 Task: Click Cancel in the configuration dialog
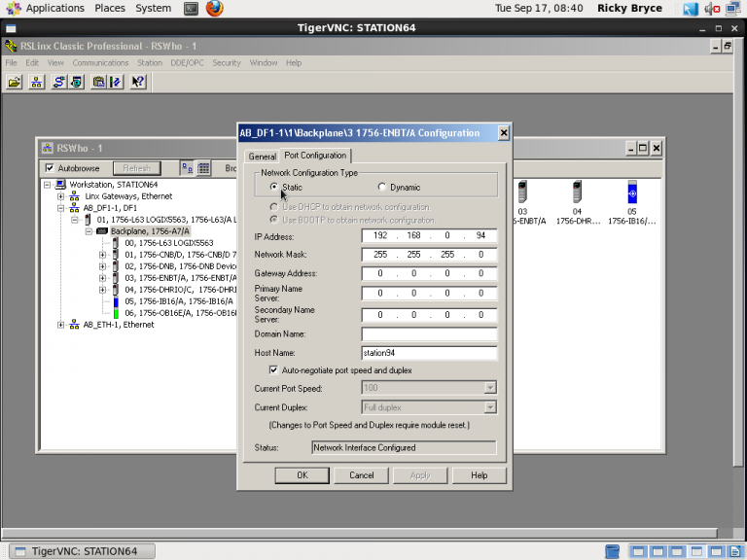click(362, 475)
